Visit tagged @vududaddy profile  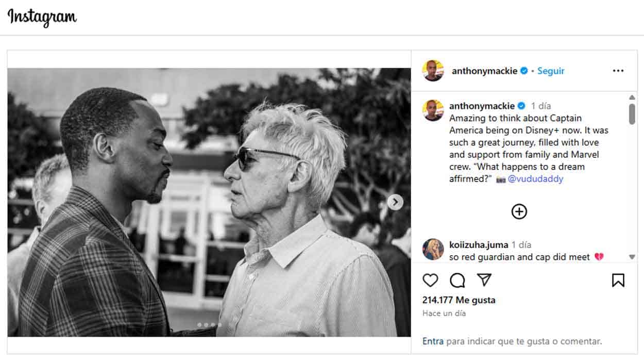pos(536,179)
